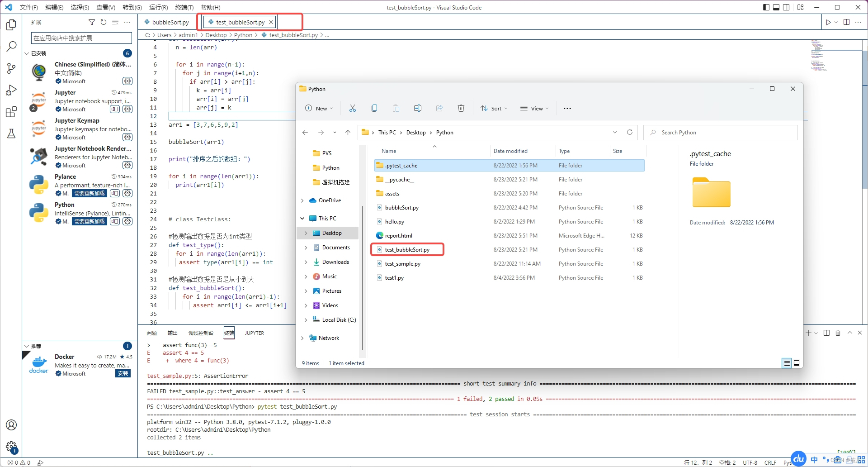Viewport: 868px width, 467px height.
Task: Open the Extensions view icon in activity bar
Action: 11,112
